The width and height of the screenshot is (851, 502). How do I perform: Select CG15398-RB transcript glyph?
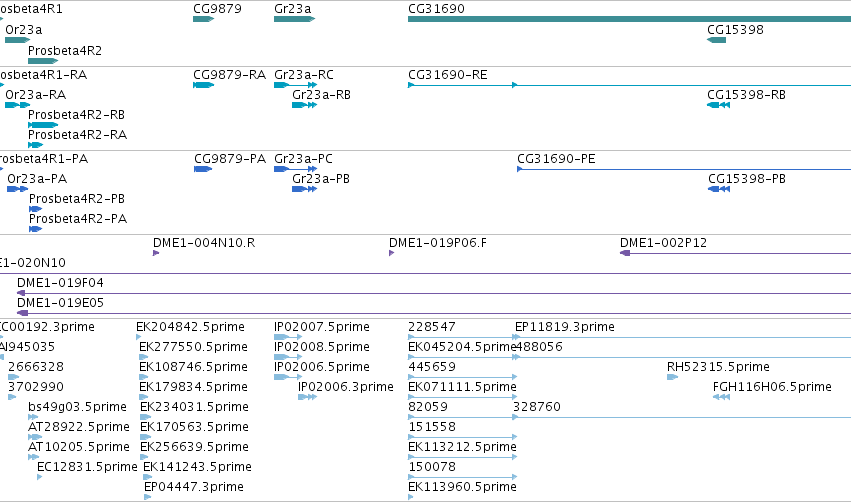(719, 105)
